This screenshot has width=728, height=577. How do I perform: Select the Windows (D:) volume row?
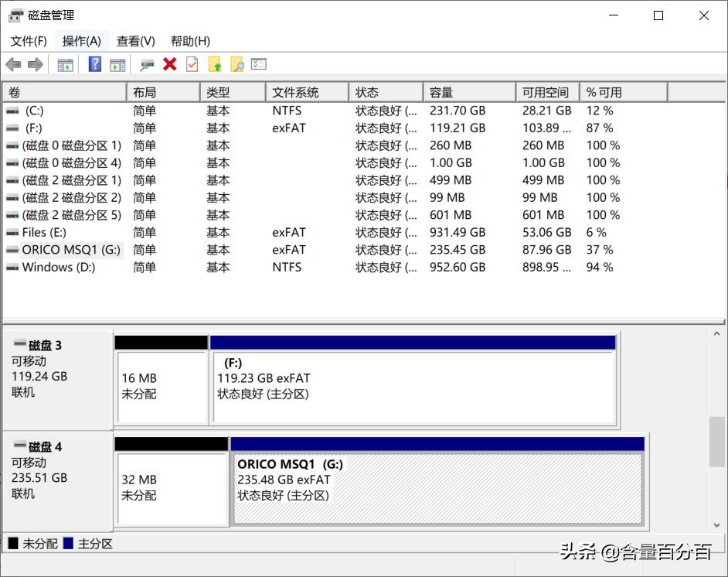(x=59, y=267)
